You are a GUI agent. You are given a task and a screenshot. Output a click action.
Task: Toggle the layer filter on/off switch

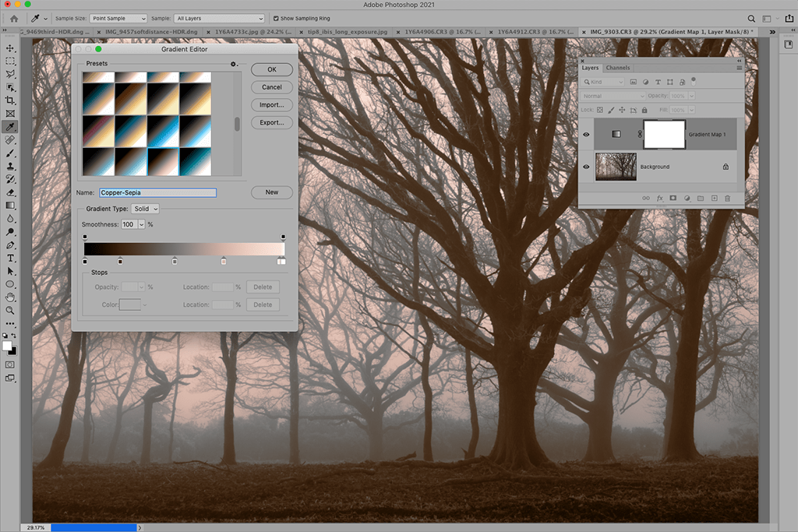[693, 81]
